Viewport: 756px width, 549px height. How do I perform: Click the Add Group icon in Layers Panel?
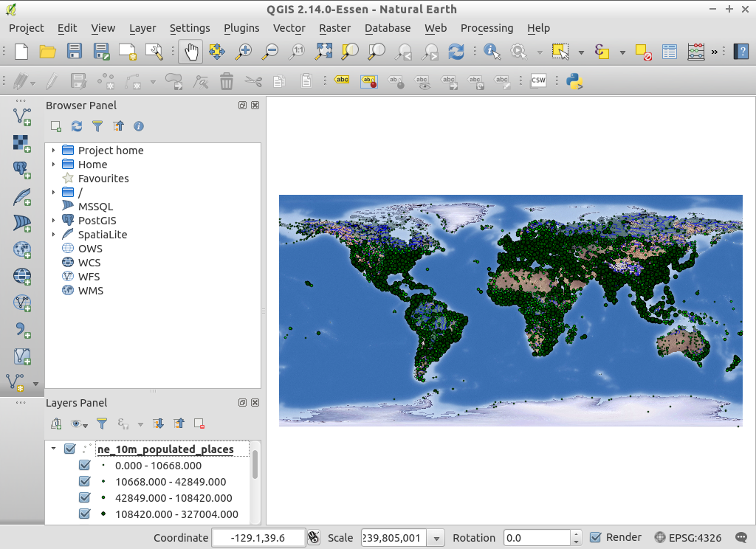[x=56, y=424]
